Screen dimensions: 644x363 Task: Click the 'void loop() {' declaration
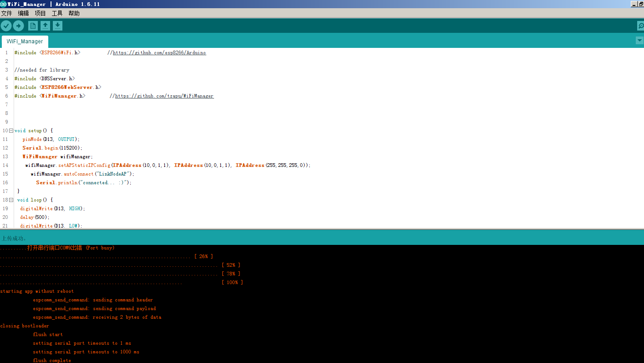tap(35, 200)
